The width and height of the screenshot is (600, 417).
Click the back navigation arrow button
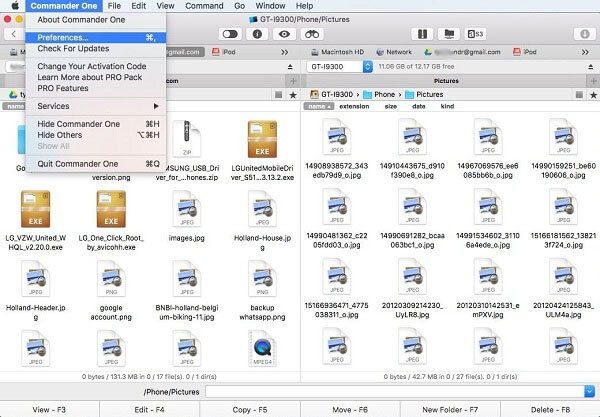click(x=14, y=34)
